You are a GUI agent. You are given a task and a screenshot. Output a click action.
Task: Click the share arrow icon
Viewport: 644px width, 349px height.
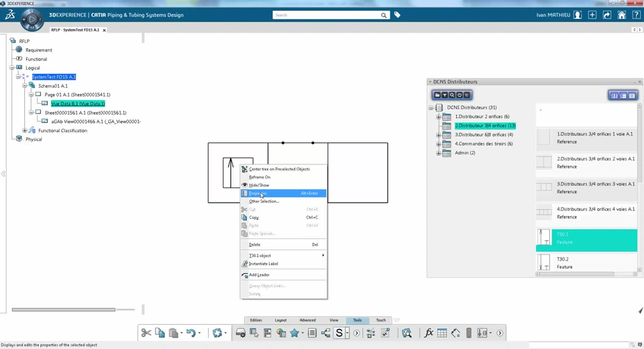coord(607,15)
